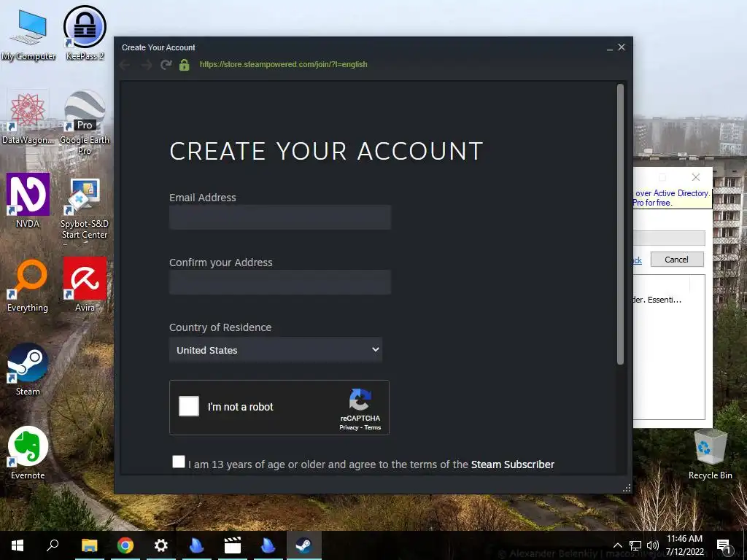Open the My Computer desktop icon

pos(28,34)
